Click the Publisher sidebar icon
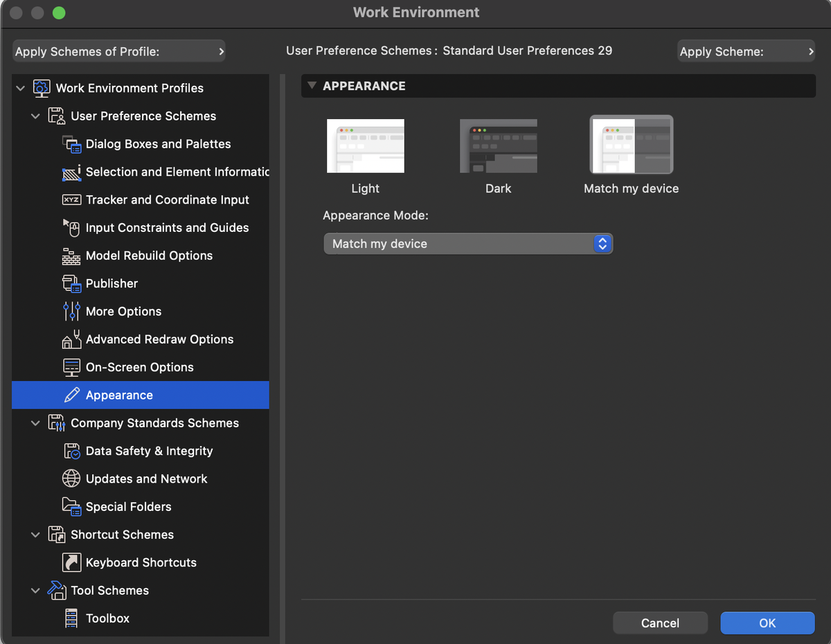The height and width of the screenshot is (644, 831). (72, 283)
